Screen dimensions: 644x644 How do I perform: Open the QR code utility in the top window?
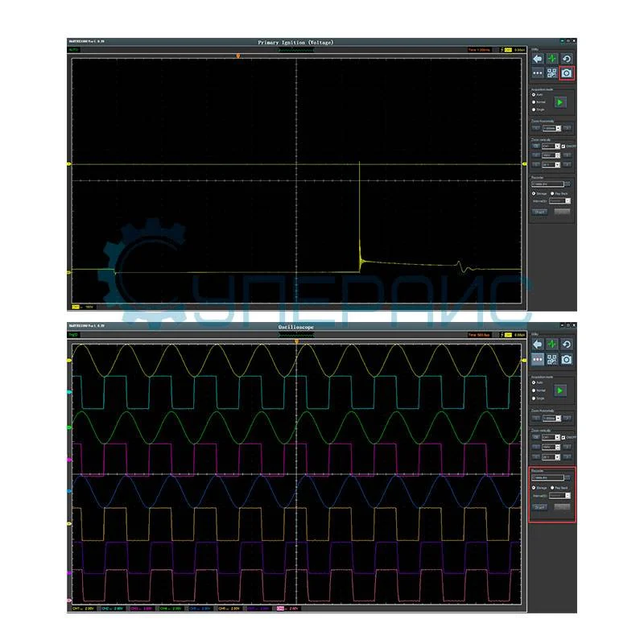(x=552, y=73)
